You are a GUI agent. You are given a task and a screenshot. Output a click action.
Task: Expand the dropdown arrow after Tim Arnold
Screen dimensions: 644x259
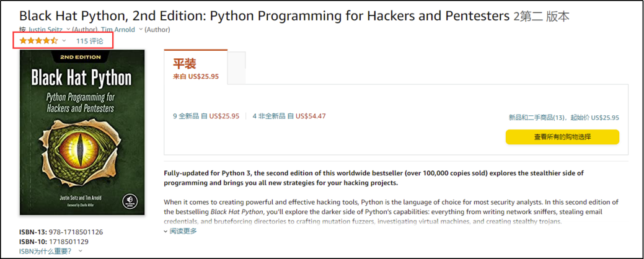(x=141, y=29)
